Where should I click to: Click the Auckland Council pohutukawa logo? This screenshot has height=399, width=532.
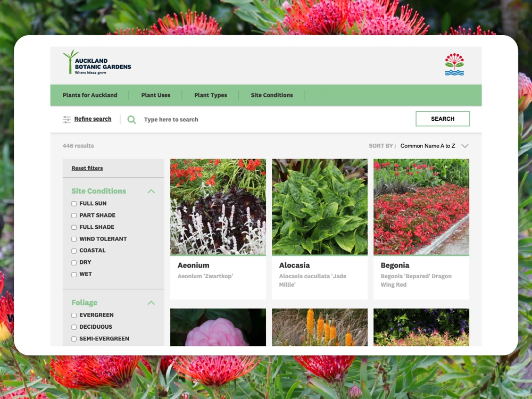point(454,64)
